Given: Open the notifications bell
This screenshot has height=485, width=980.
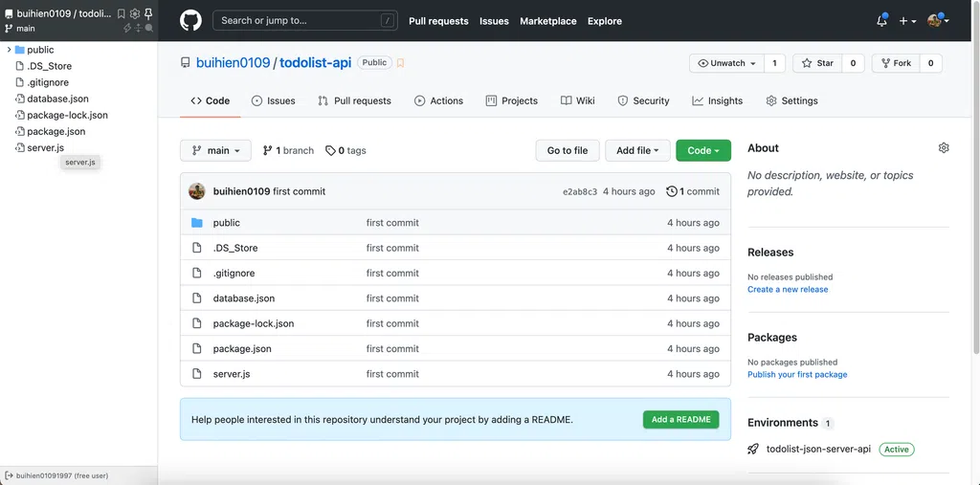Looking at the screenshot, I should [x=881, y=21].
